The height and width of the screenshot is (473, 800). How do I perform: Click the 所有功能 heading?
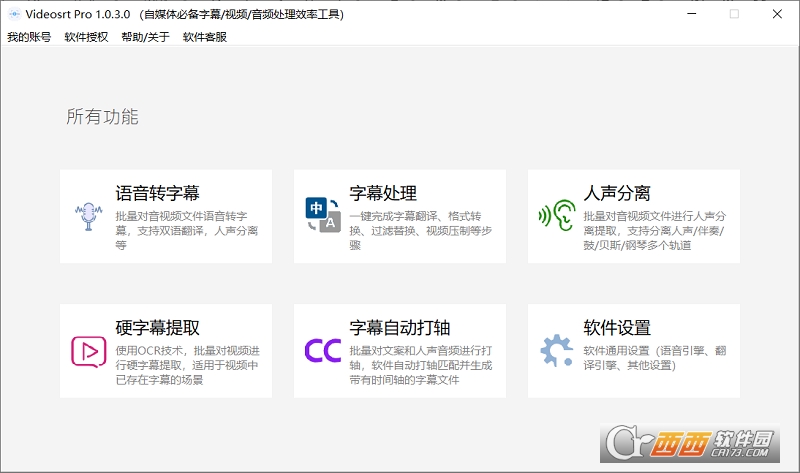click(x=102, y=116)
